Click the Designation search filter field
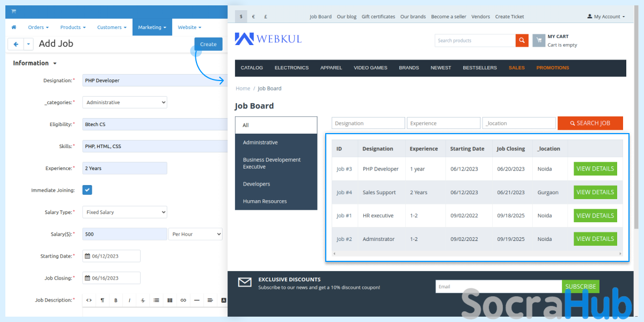Image resolution: width=644 pixels, height=322 pixels. pos(368,123)
